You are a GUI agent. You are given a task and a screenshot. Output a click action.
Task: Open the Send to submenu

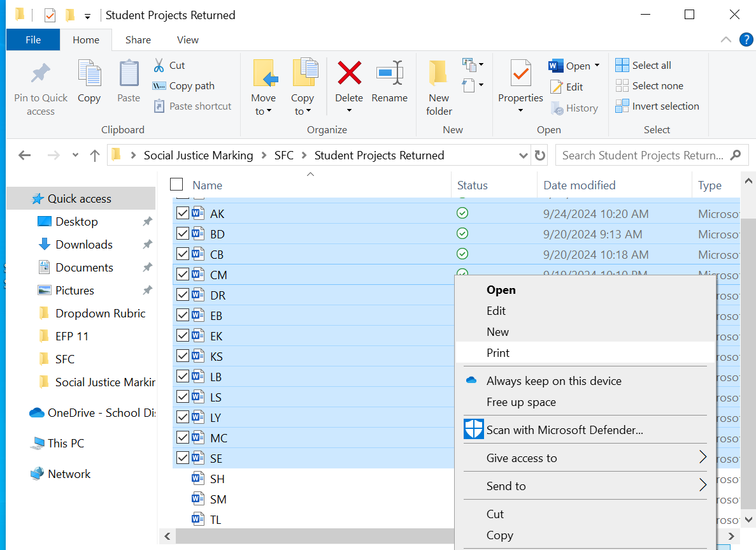[x=585, y=486]
